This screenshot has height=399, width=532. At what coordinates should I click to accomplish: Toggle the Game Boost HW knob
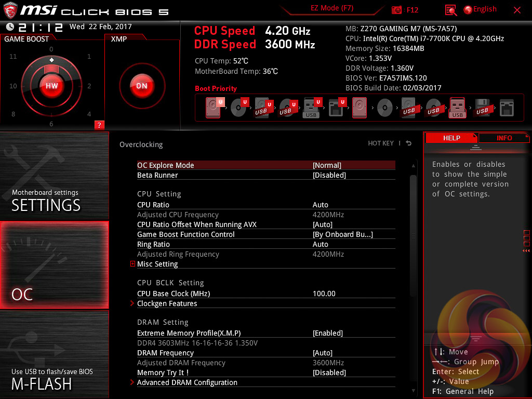(51, 86)
